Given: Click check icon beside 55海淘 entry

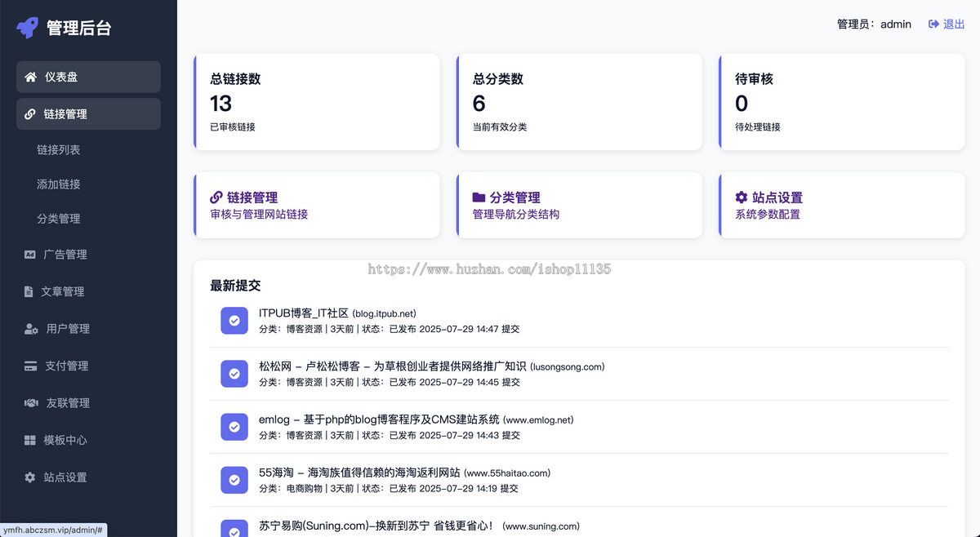Looking at the screenshot, I should (234, 480).
